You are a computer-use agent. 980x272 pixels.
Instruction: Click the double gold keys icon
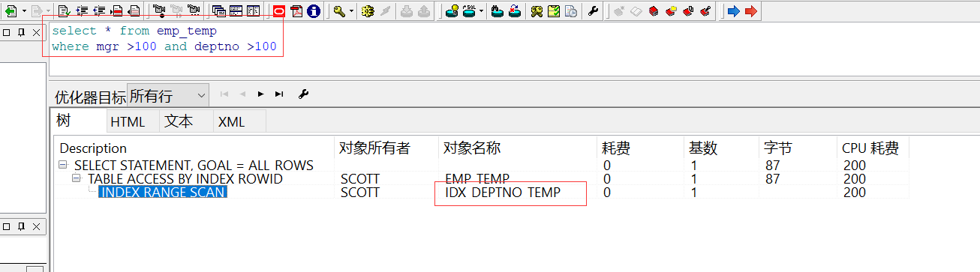[x=537, y=11]
